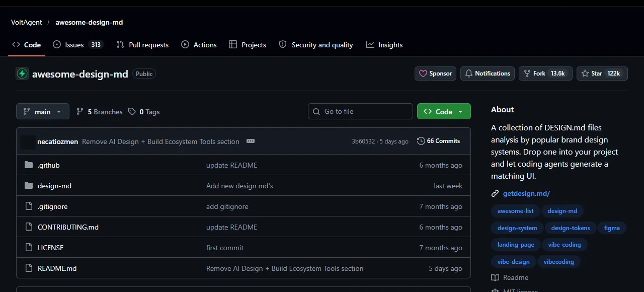Viewport: 644px width, 292px height.
Task: Click the CONTRIBUTING.md file icon
Action: click(29, 227)
